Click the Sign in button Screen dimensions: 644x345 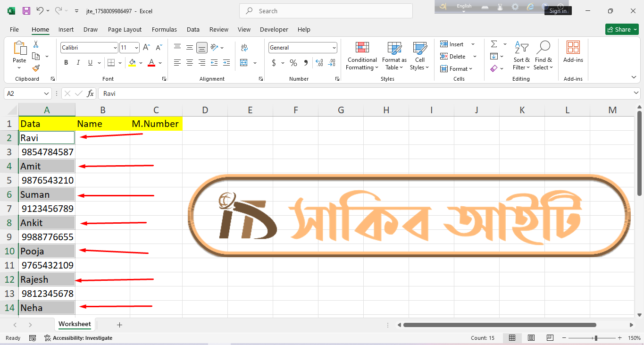pyautogui.click(x=558, y=11)
